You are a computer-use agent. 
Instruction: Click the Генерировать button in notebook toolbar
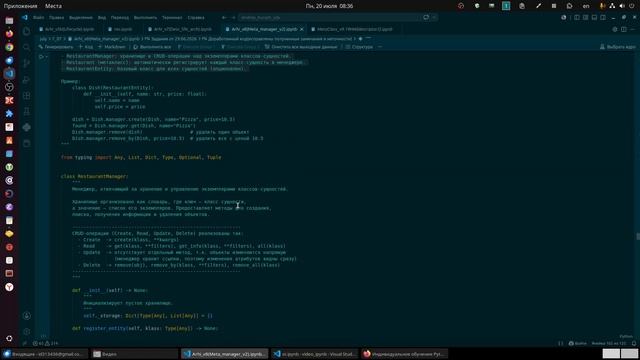coord(56,47)
